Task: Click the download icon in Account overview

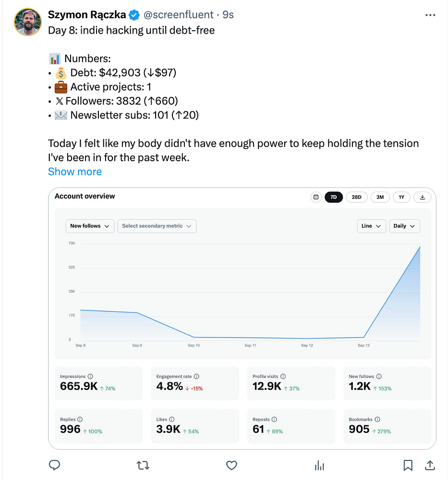Action: [x=423, y=197]
